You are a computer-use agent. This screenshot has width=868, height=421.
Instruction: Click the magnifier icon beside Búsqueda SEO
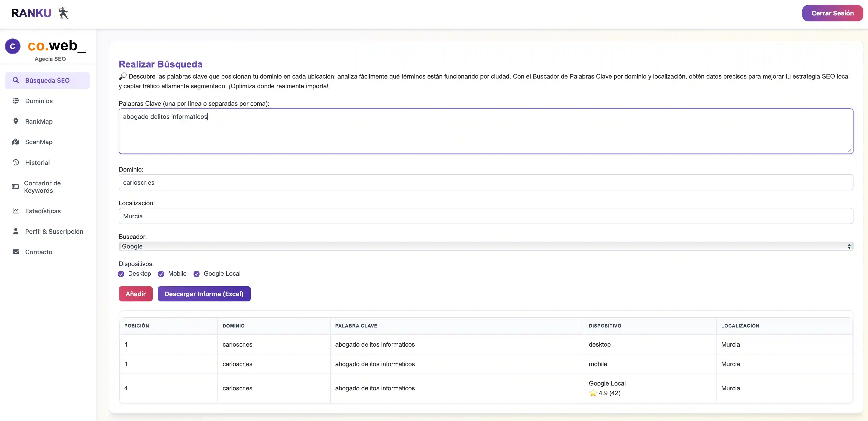tap(15, 80)
